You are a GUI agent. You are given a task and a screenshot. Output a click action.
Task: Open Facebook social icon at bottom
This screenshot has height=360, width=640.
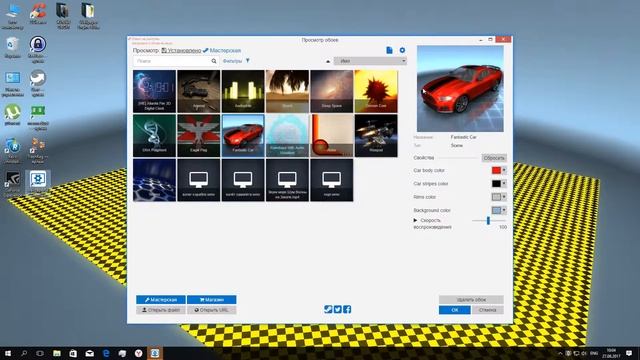[x=347, y=309]
